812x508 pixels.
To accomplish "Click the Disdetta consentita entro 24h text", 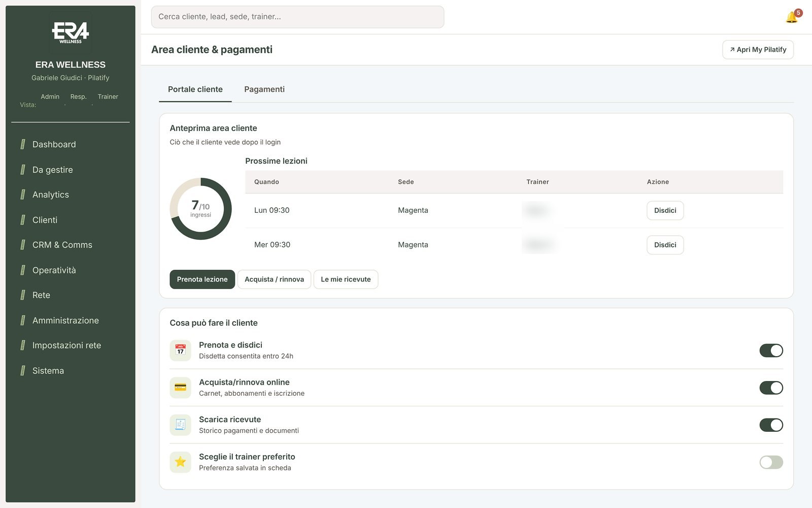I will 246,356.
